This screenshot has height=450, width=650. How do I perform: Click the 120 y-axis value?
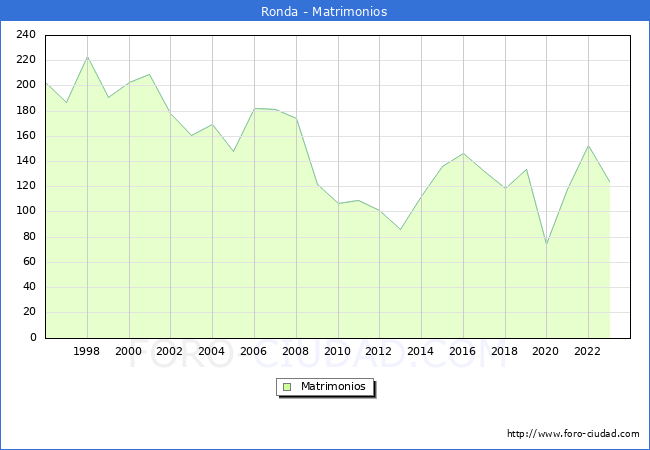(x=26, y=186)
